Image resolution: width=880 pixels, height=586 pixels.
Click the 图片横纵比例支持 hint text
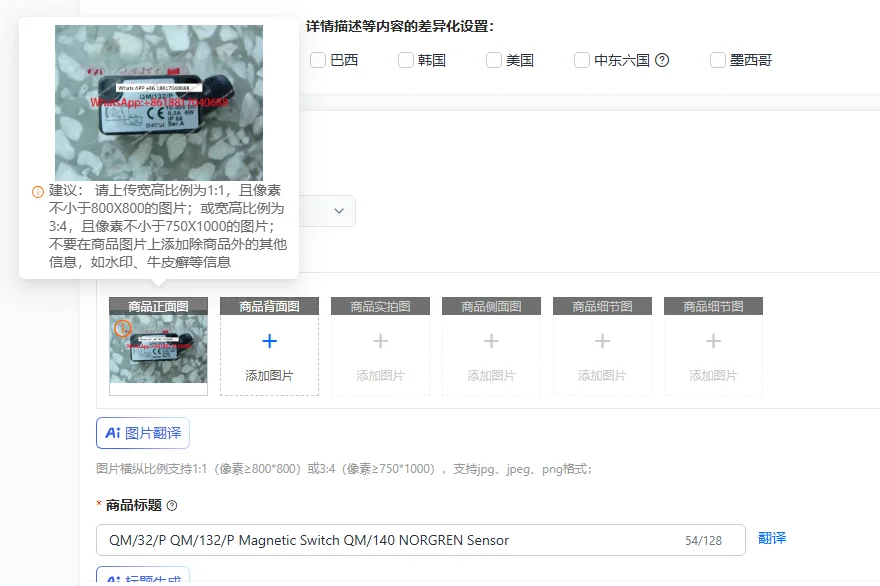pos(344,469)
